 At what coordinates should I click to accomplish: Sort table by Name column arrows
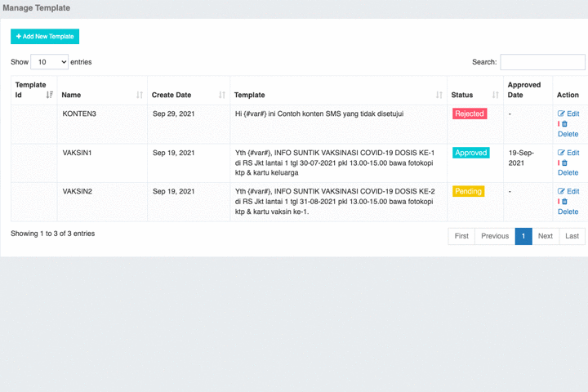click(140, 95)
